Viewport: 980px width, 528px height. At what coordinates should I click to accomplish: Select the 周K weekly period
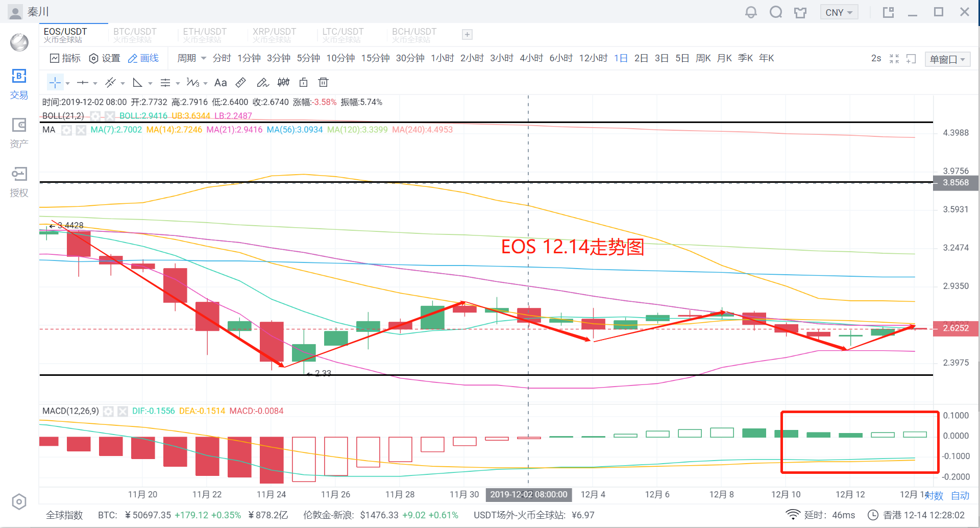click(x=703, y=58)
